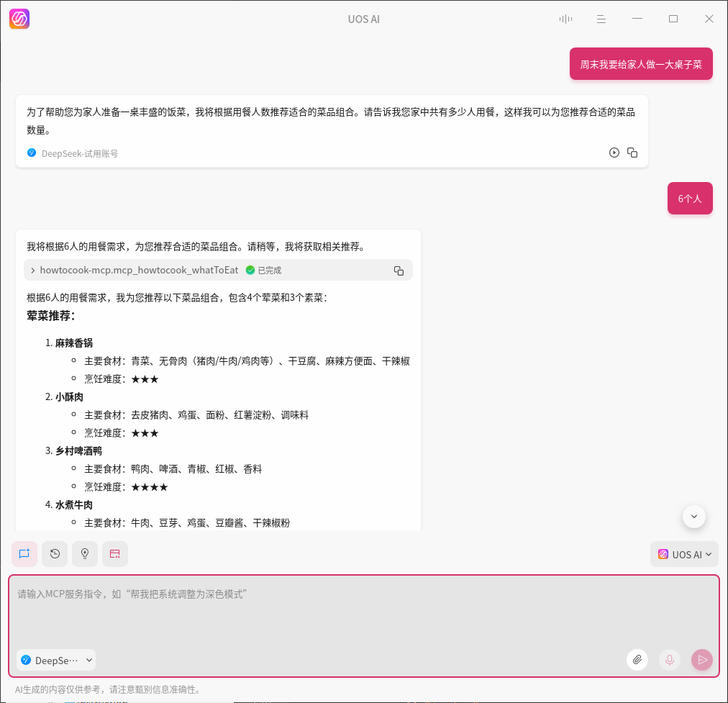The width and height of the screenshot is (728, 703).
Task: Click the 乡村啤酒鸭 four-star difficulty rating
Action: (x=150, y=487)
